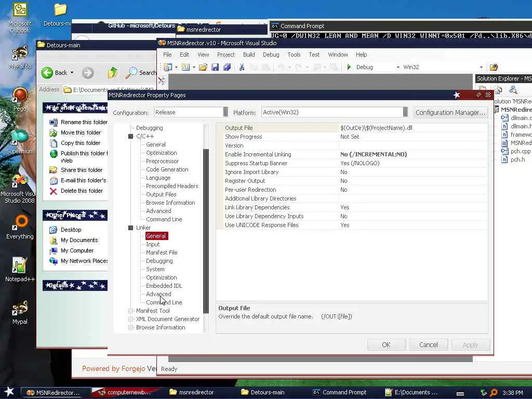The image size is (532, 399).
Task: Click the Address bar in Detours-main
Action: pos(109,89)
